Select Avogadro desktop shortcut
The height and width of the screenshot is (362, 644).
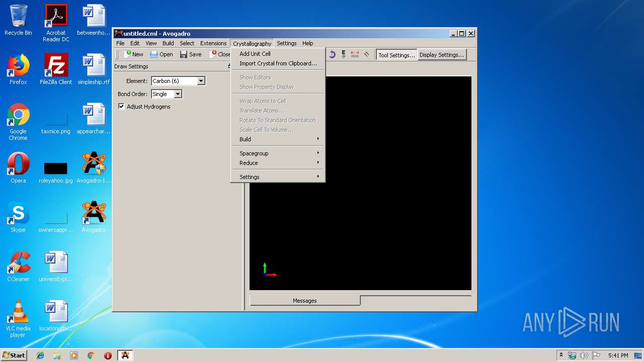pos(94,217)
